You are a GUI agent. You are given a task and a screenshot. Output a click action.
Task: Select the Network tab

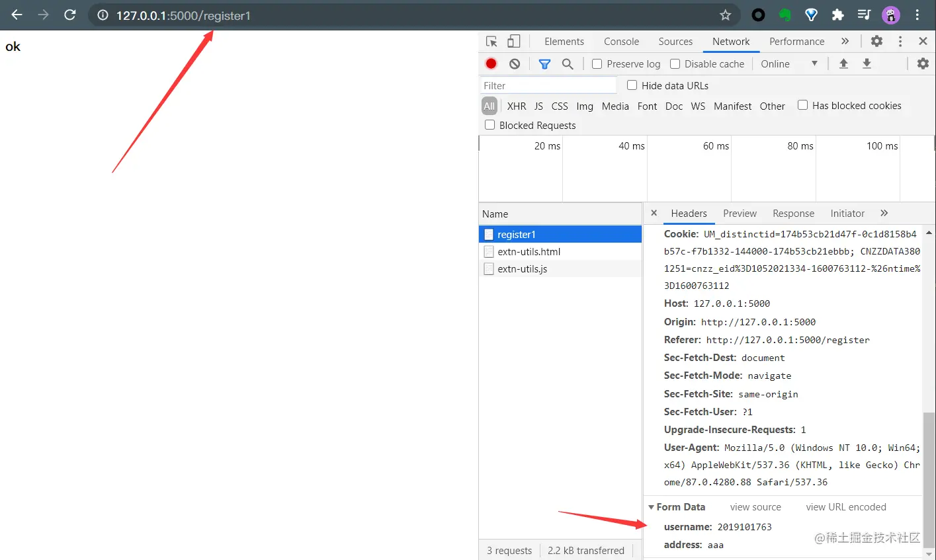[731, 41]
